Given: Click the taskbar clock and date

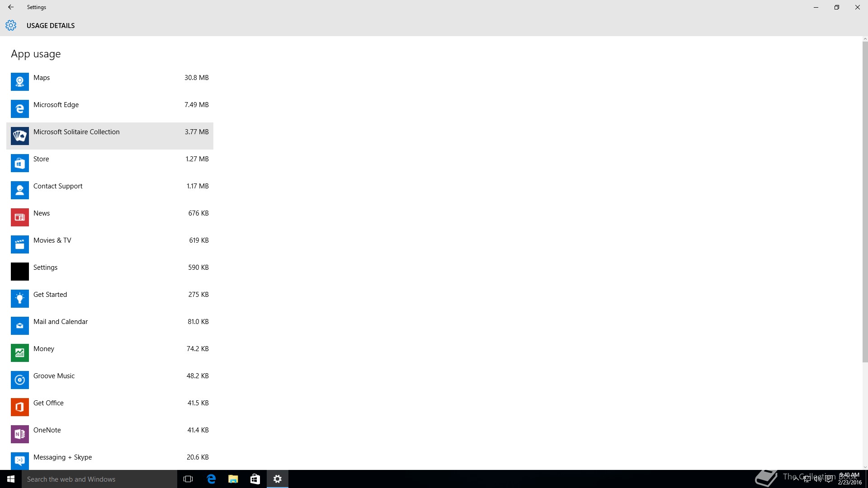Looking at the screenshot, I should point(849,479).
